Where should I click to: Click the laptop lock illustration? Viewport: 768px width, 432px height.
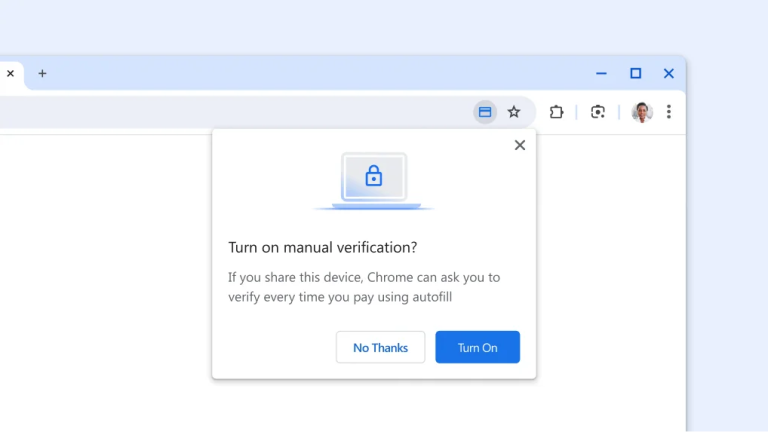pos(374,181)
